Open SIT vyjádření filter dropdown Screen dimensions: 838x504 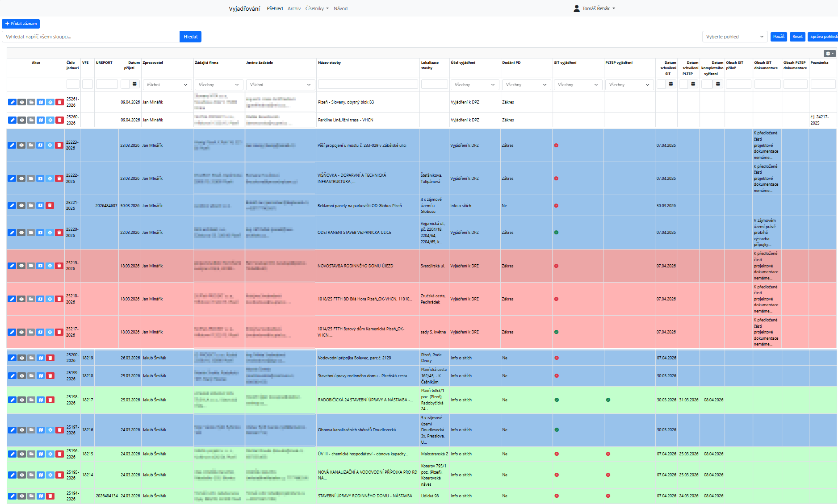pyautogui.click(x=578, y=85)
